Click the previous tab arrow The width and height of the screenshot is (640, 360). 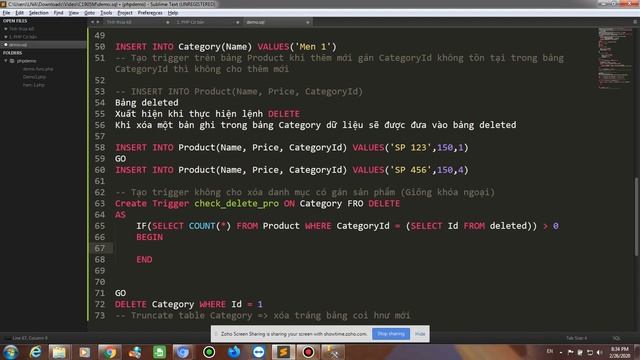(x=92, y=22)
